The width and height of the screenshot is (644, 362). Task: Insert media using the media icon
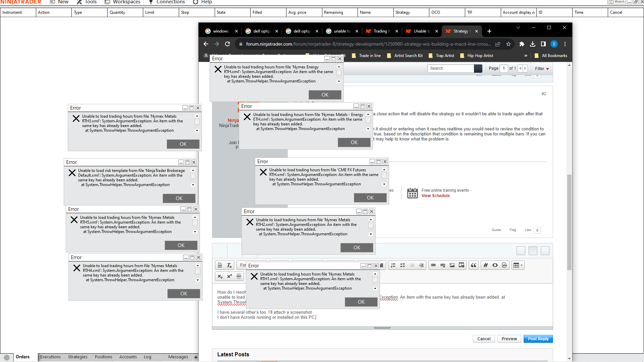click(462, 265)
